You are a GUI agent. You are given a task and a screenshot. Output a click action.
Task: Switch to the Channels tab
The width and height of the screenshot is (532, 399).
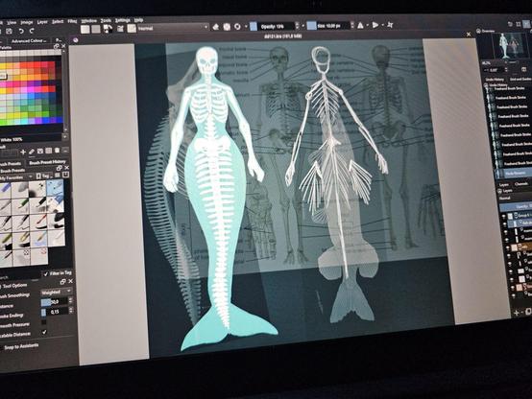point(521,184)
